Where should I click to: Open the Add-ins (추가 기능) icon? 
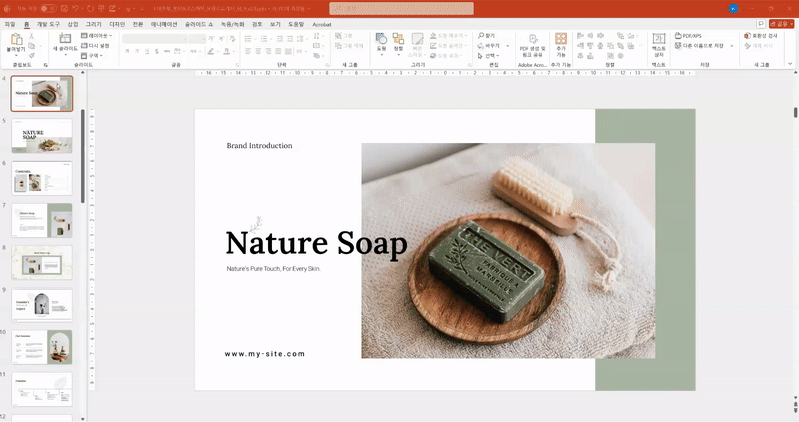pos(561,39)
